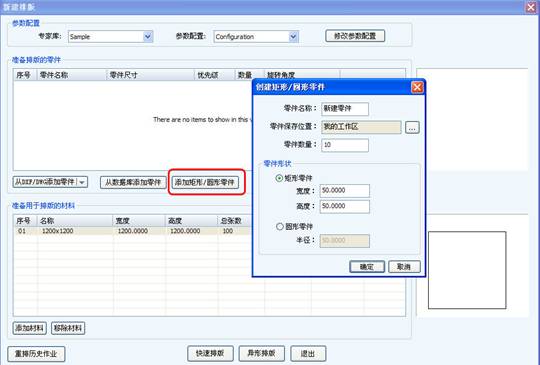The height and width of the screenshot is (365, 540).
Task: Confirm the dialog with 确定
Action: pyautogui.click(x=367, y=267)
